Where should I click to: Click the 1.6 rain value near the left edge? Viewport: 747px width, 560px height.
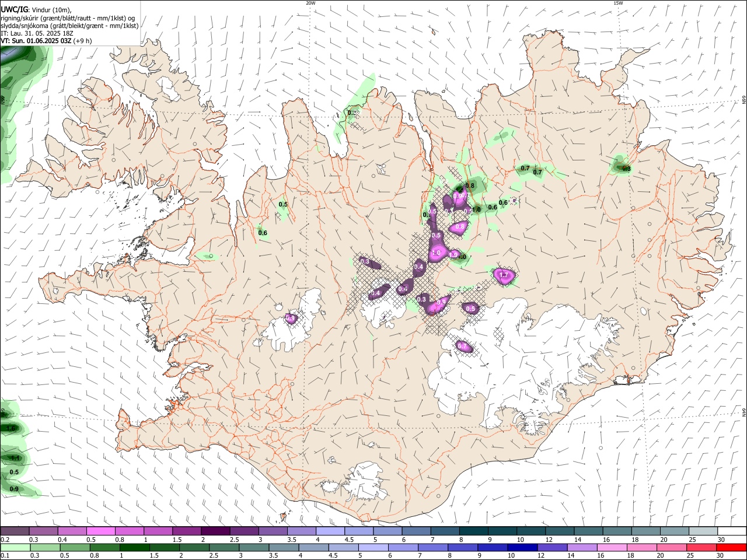coord(11,429)
